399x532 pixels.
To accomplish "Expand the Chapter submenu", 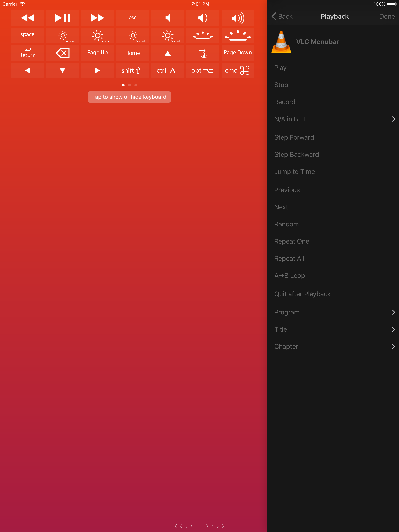I will tap(334, 346).
